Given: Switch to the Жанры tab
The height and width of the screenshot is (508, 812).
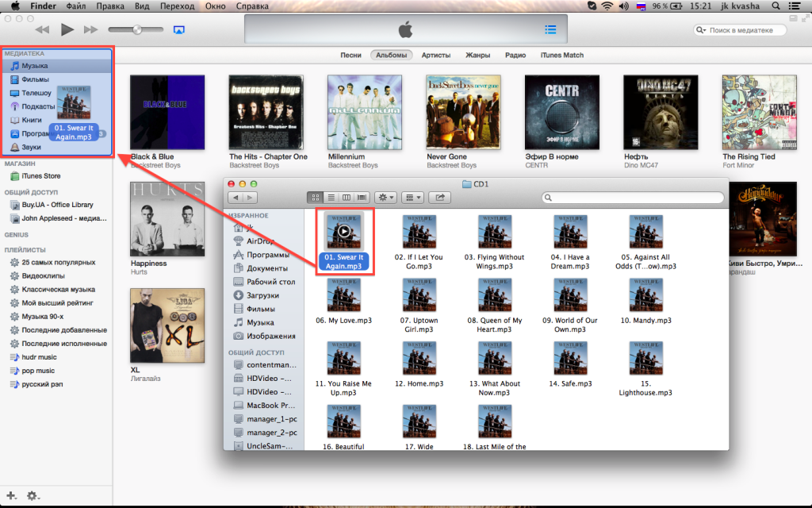Looking at the screenshot, I should tap(477, 55).
